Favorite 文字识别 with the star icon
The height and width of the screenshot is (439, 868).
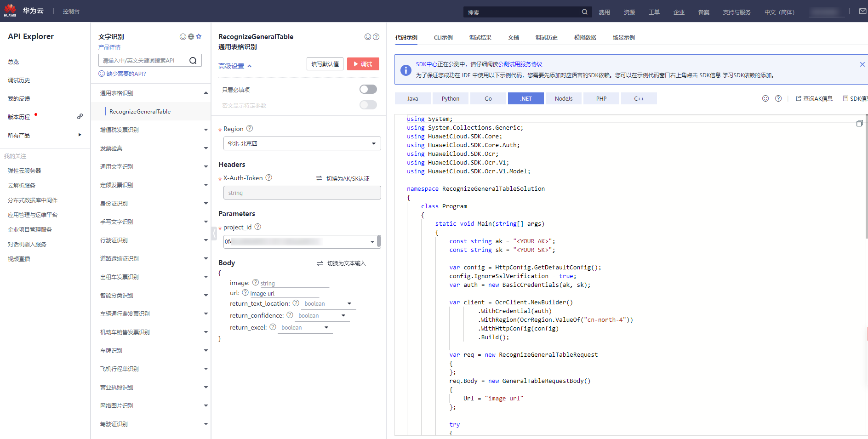199,37
